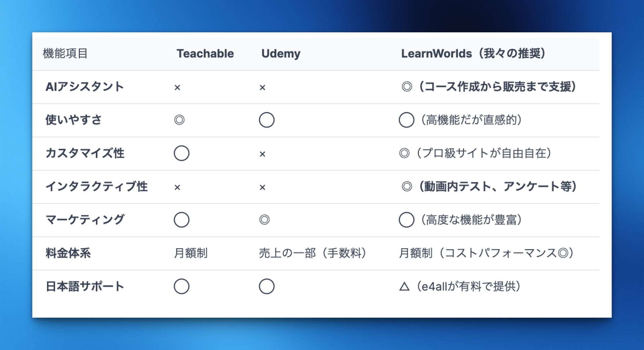Viewport: 644px width, 350px height.
Task: Click Teachable's double circle for 使いやすさ
Action: tap(179, 120)
